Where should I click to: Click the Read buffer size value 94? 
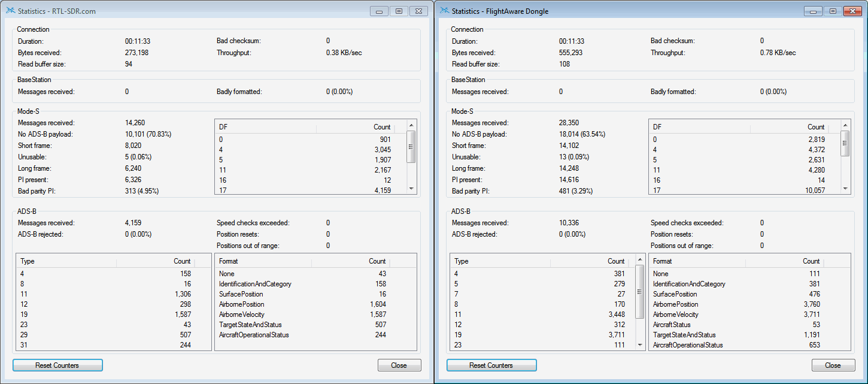click(x=129, y=64)
